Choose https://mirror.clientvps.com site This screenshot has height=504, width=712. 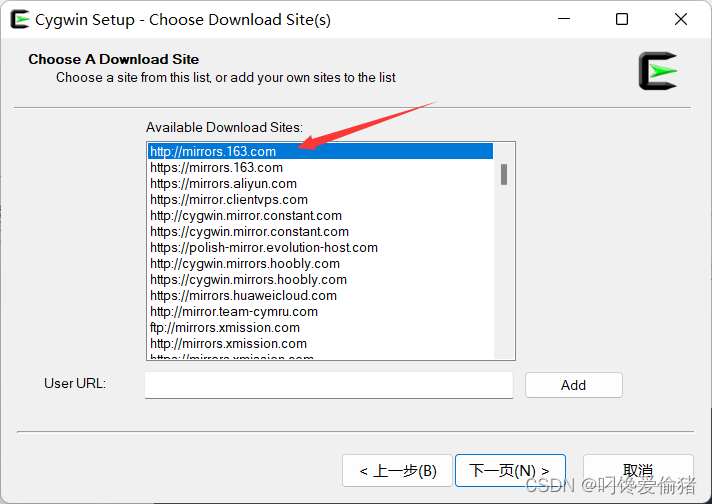pos(321,199)
